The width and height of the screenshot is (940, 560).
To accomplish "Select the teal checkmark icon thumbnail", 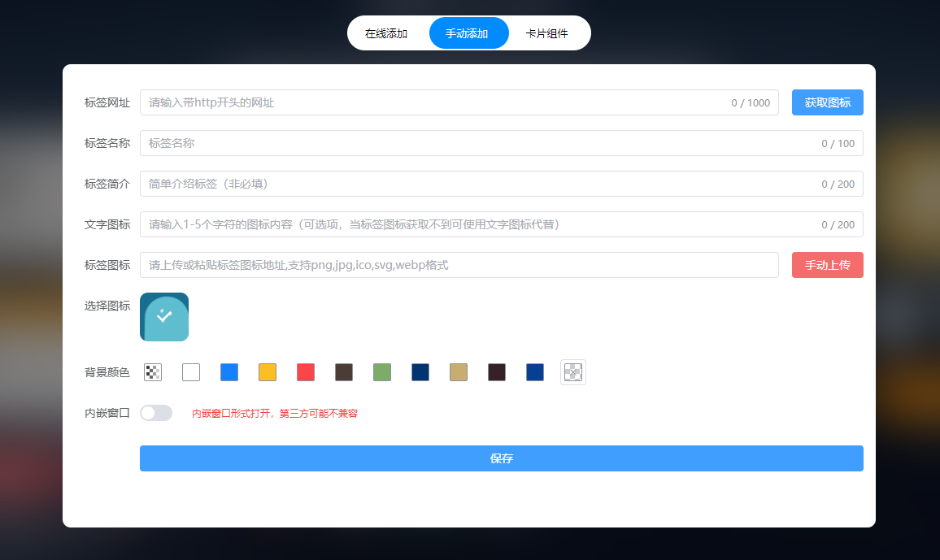I will pyautogui.click(x=163, y=317).
